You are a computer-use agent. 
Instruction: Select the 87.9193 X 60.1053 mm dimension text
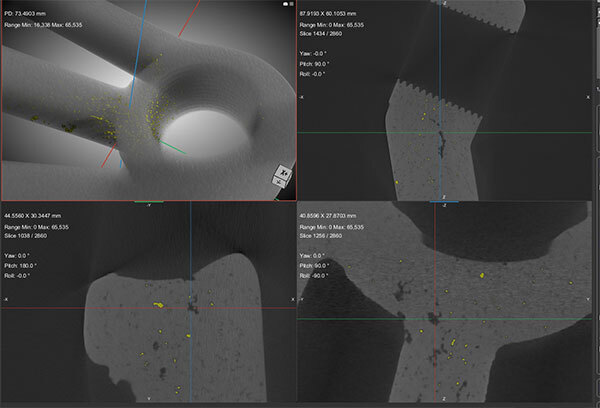point(328,14)
